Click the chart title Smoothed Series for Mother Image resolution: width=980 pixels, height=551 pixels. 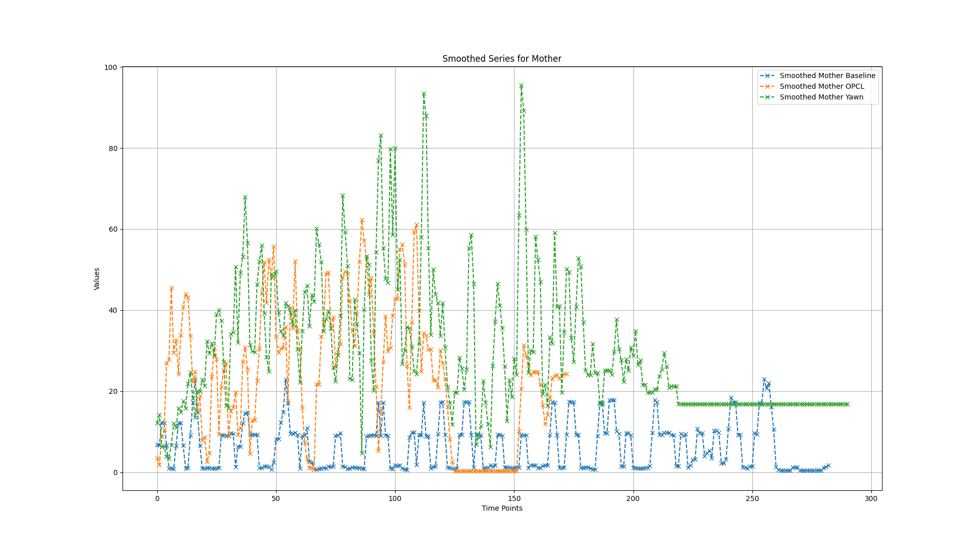(x=502, y=59)
